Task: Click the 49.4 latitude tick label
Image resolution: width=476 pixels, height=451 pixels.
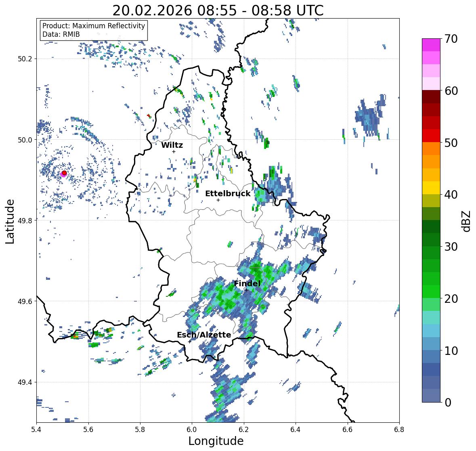Action: tap(25, 382)
